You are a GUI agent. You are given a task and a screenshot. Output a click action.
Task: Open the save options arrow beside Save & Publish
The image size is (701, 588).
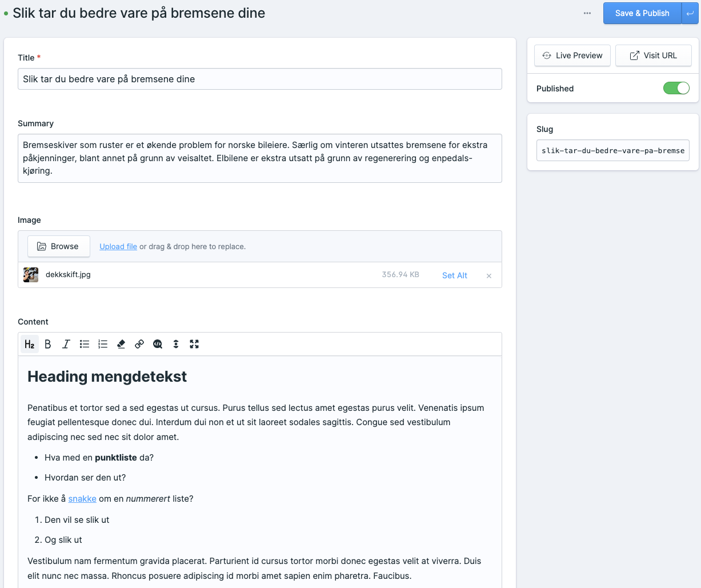click(x=690, y=13)
